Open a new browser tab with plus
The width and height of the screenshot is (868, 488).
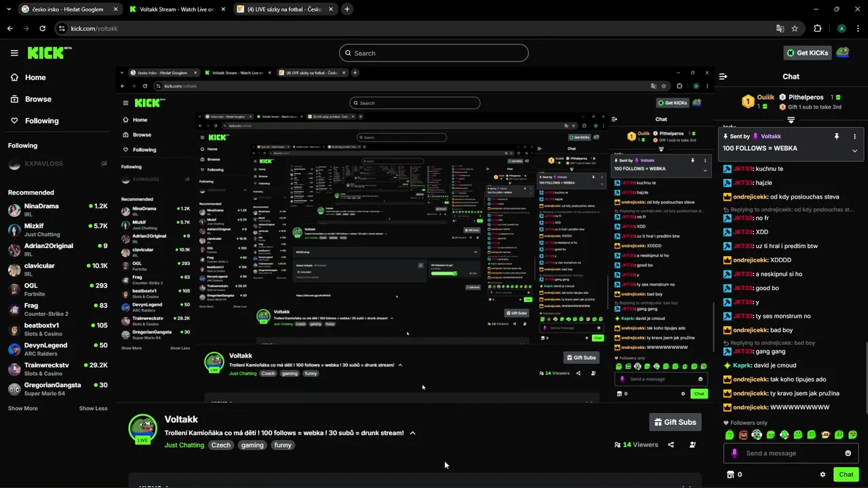click(x=347, y=9)
